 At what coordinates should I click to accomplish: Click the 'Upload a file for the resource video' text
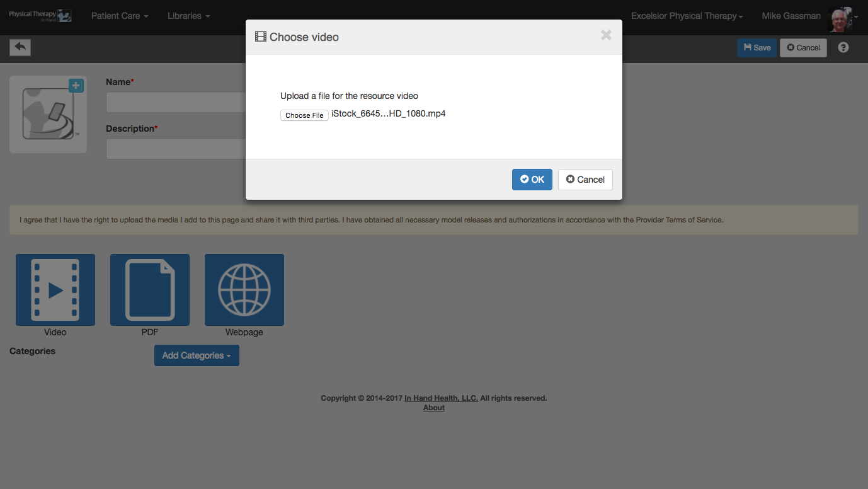tap(349, 96)
